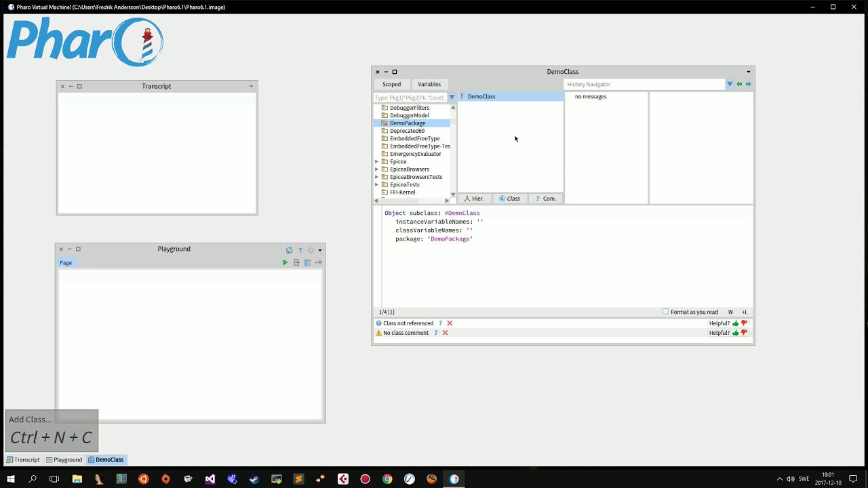Viewport: 868px width, 488px height.
Task: Switch to the Page tab in Playground
Action: [x=66, y=263]
